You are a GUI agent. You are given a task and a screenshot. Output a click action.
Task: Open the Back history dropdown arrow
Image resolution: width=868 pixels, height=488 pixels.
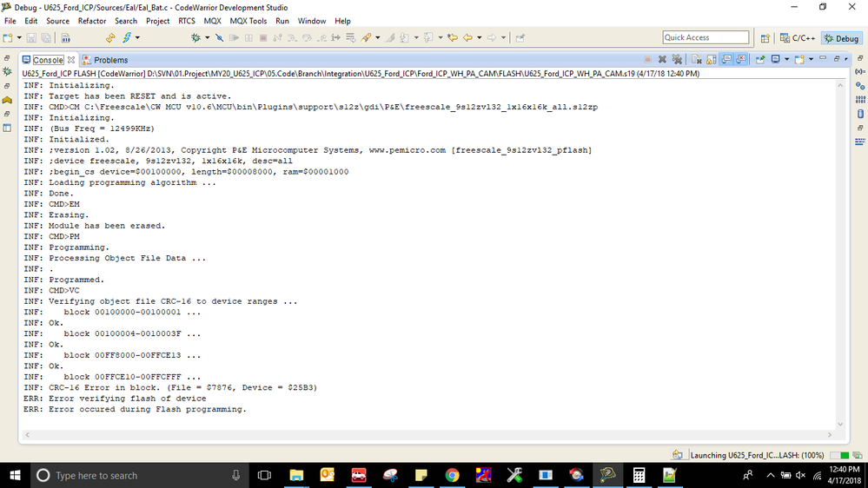point(479,37)
